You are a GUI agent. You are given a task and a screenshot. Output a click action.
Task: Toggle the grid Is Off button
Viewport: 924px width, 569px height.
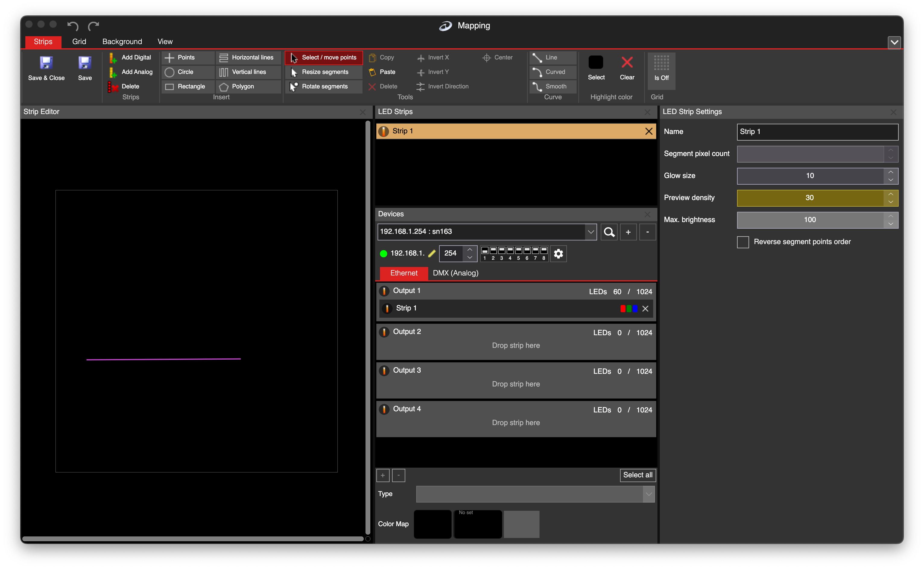[661, 71]
